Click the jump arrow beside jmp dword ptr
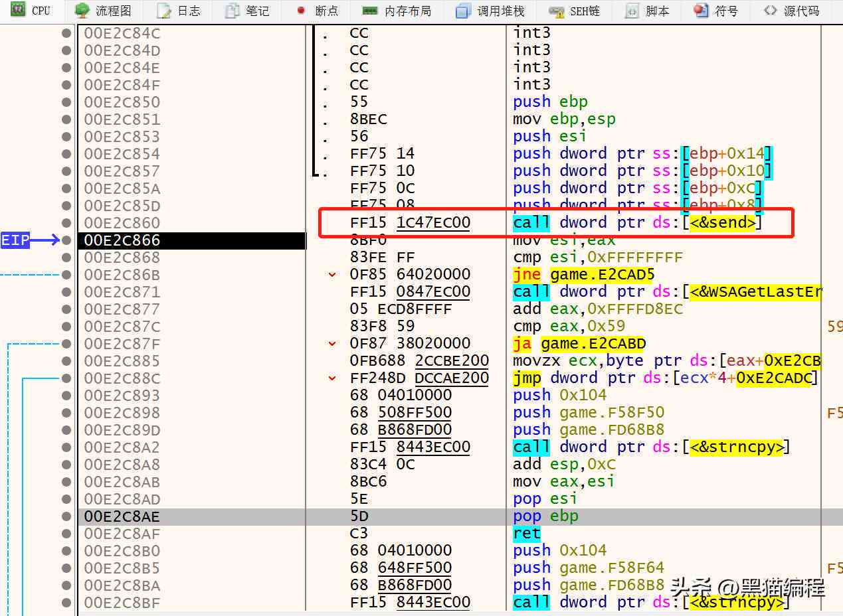 [x=332, y=378]
